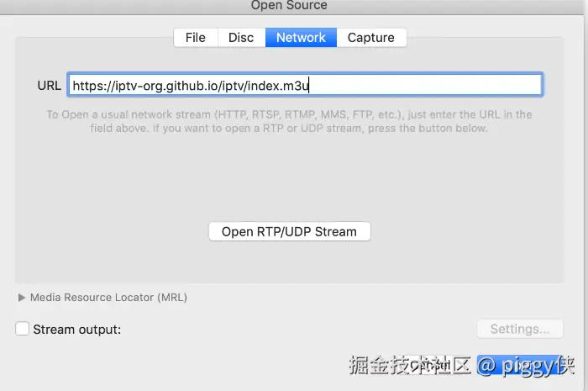This screenshot has height=391, width=588.
Task: Click the URL label beside the field
Action: (x=49, y=86)
